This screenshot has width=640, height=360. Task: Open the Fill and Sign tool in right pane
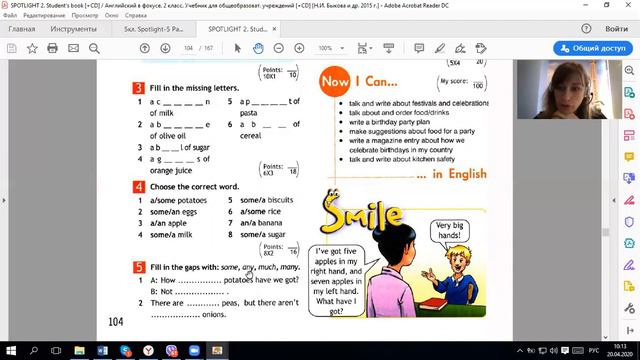tap(629, 265)
